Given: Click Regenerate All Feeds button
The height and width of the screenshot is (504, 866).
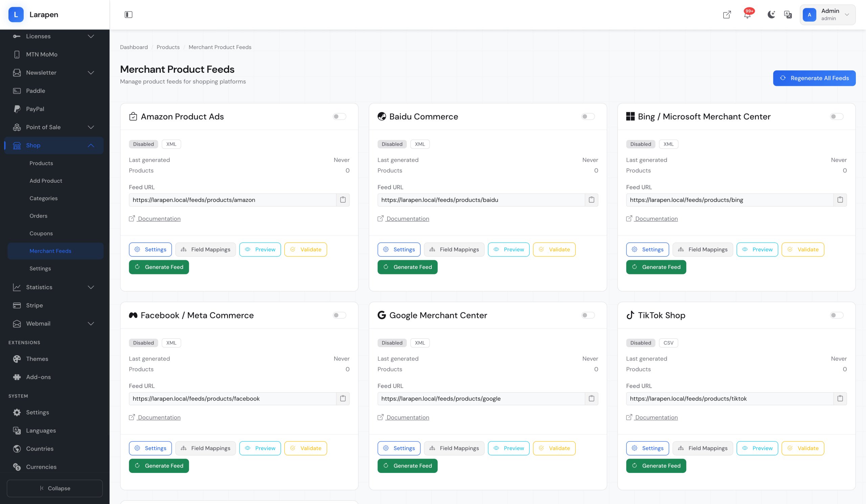Looking at the screenshot, I should point(814,78).
